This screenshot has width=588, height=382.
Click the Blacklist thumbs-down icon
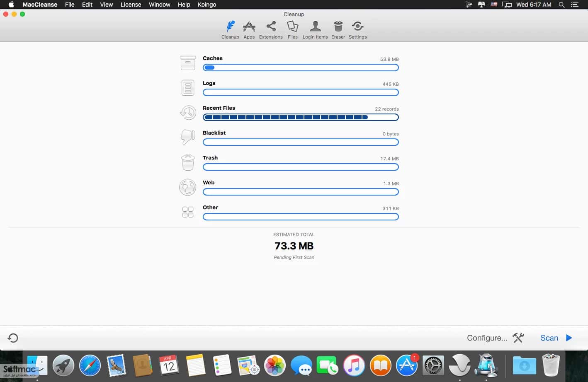188,138
